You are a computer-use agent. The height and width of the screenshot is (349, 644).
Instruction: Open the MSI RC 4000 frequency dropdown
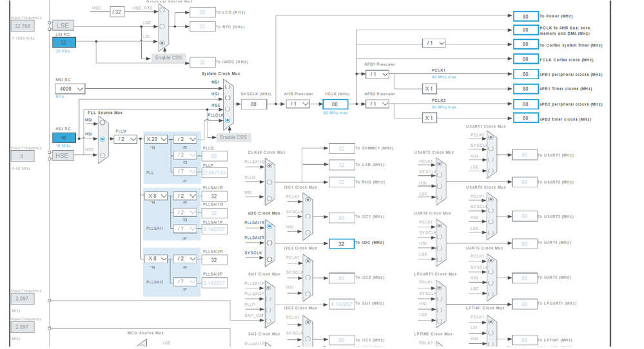point(70,89)
